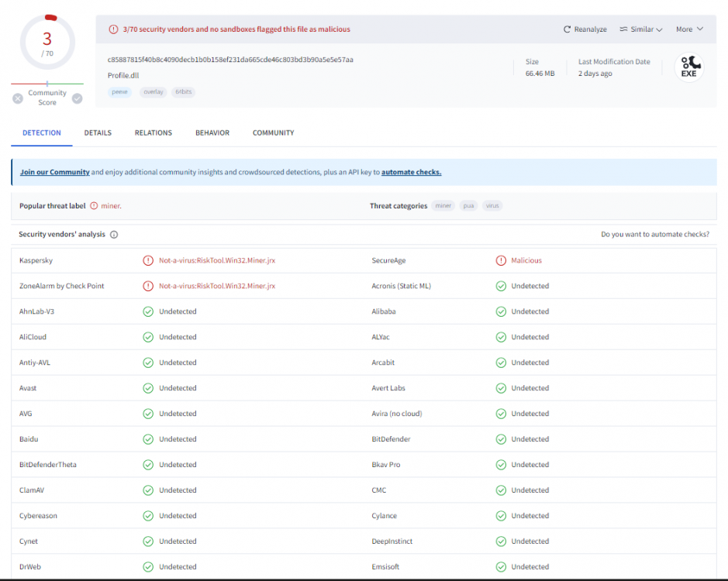Vote positive with the community score check button
Viewport: 728px width, 581px height.
[77, 98]
